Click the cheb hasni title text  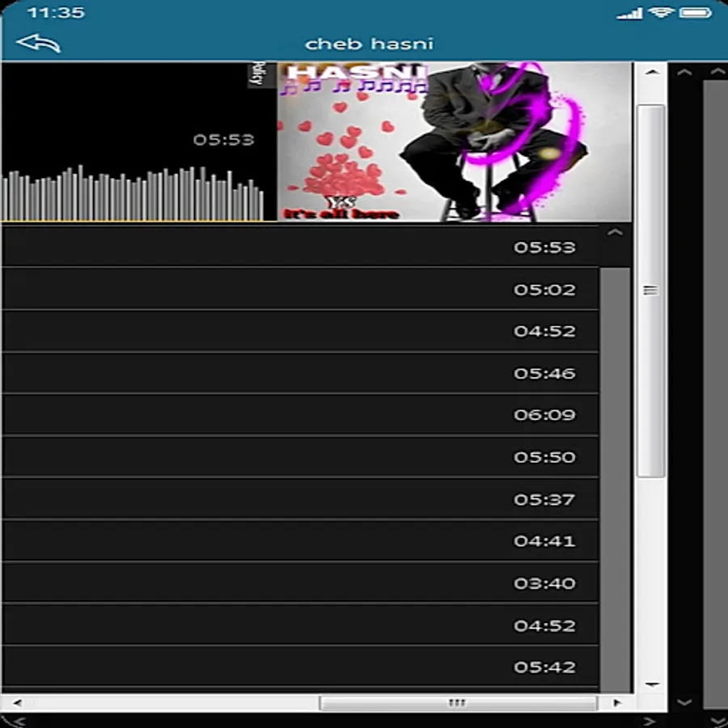[x=369, y=44]
